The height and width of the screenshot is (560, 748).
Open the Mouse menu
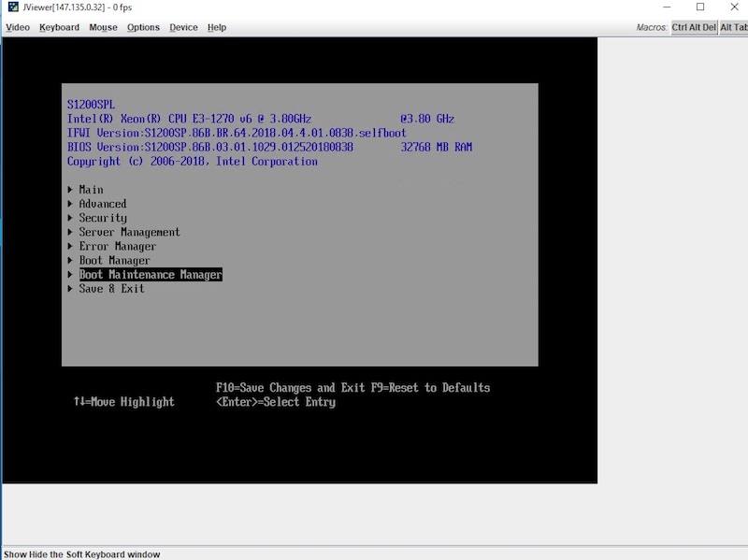coord(103,27)
